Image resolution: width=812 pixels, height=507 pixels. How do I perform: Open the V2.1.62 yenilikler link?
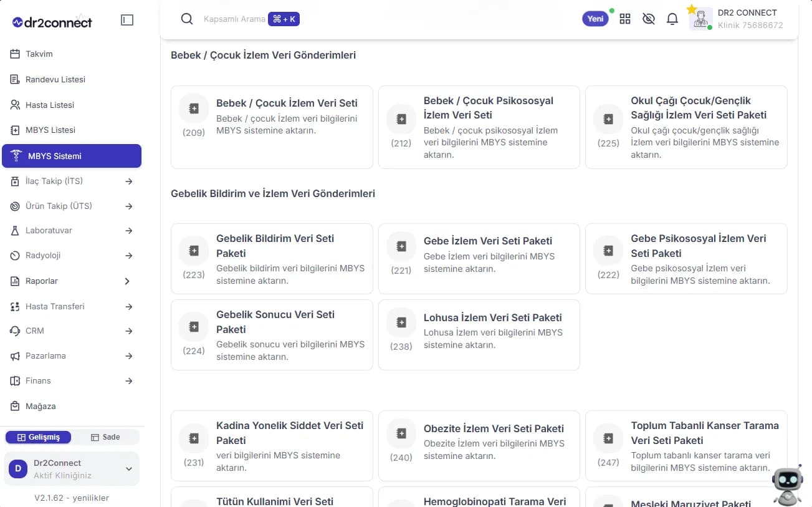click(x=72, y=498)
